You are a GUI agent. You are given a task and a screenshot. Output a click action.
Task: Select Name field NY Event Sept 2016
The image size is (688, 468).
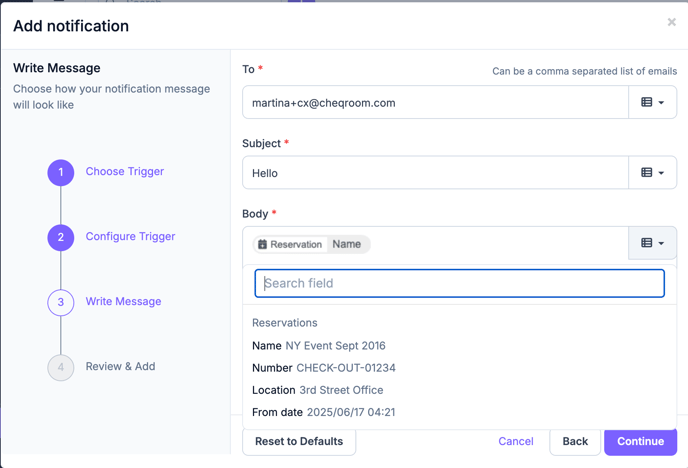point(319,346)
